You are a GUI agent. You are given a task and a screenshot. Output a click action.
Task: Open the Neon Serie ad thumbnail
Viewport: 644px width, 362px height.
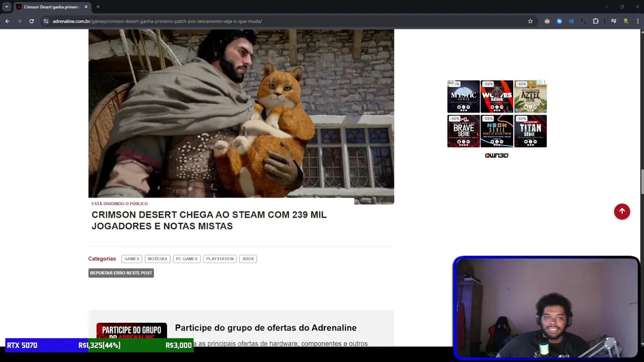pyautogui.click(x=497, y=131)
